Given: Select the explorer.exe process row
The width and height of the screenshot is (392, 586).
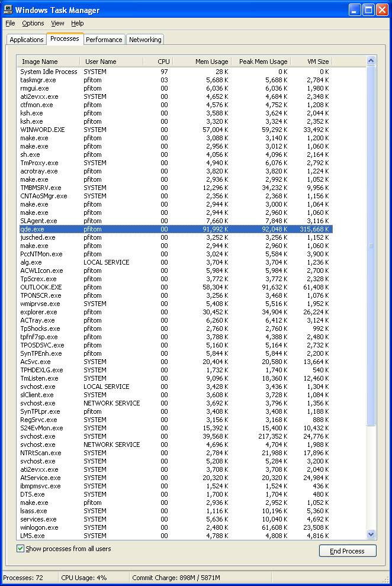Looking at the screenshot, I should coord(175,312).
